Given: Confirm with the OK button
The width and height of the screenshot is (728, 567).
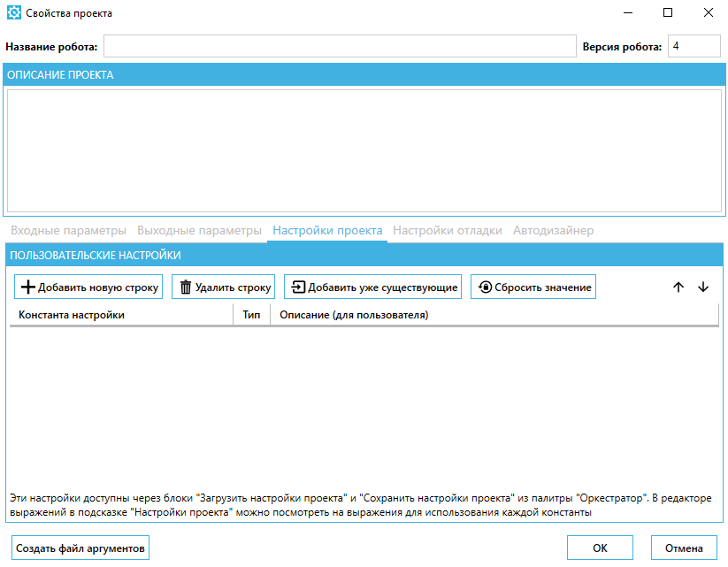Looking at the screenshot, I should tap(600, 548).
